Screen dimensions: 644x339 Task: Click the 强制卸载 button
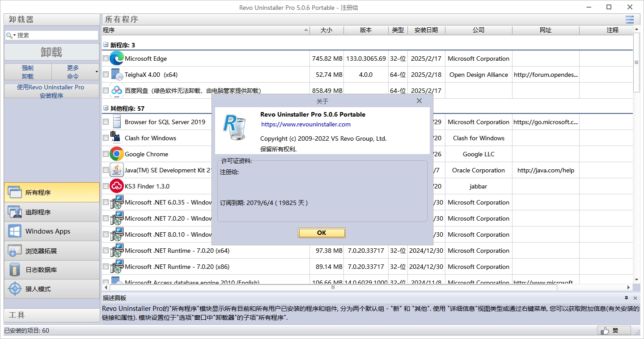coord(28,71)
